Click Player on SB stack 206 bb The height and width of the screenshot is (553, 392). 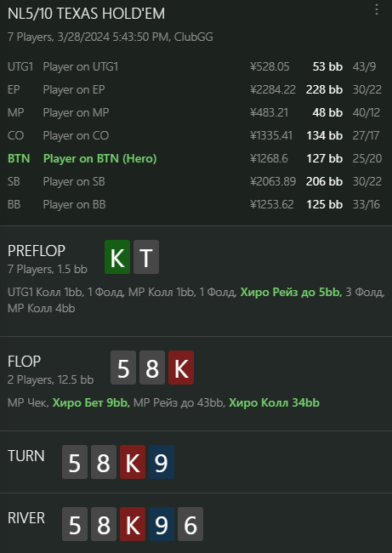point(324,181)
